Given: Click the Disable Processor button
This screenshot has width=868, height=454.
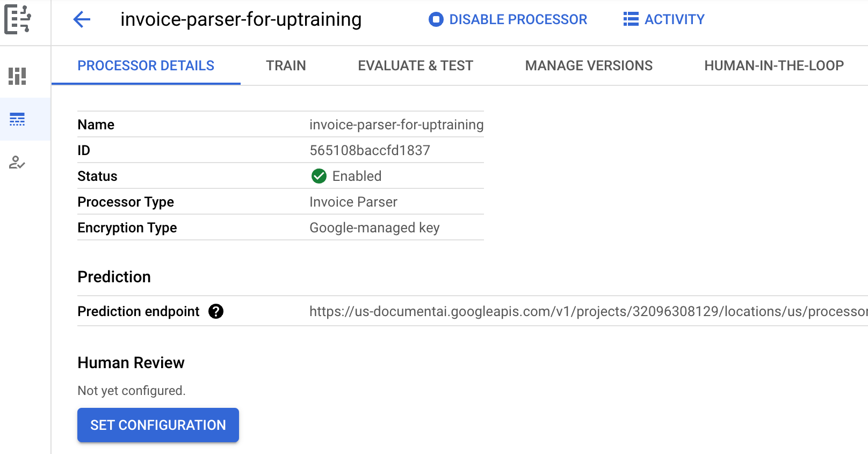Looking at the screenshot, I should (508, 20).
